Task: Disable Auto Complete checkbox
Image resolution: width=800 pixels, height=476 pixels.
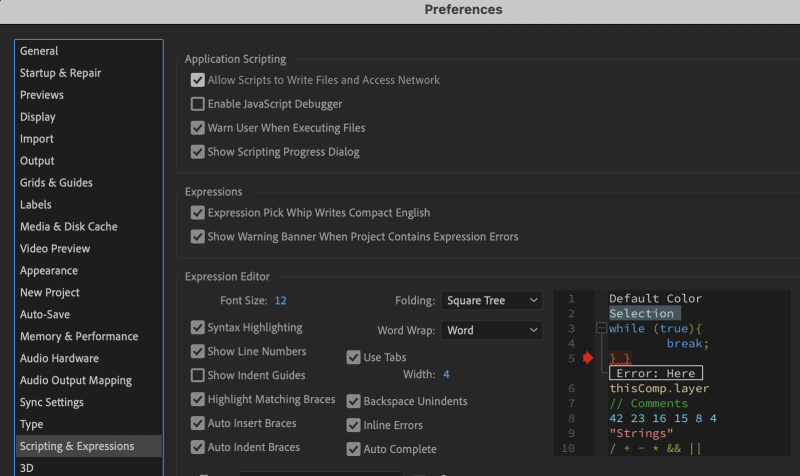Action: coord(354,449)
